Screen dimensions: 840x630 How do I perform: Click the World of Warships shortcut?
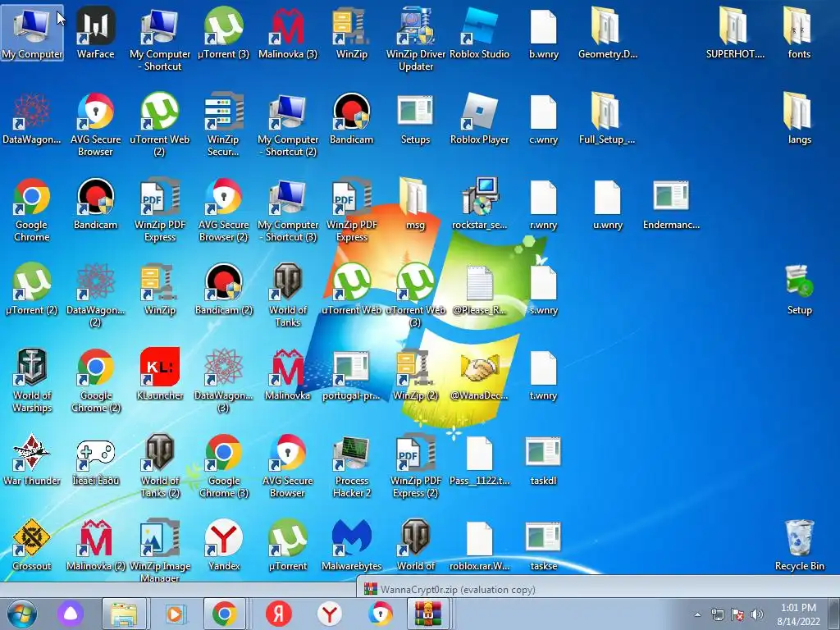(x=32, y=381)
